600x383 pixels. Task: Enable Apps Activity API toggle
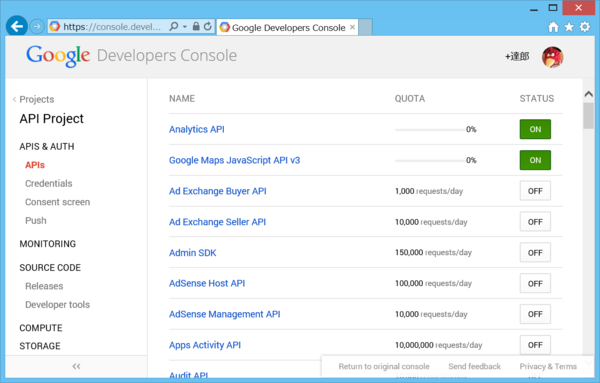point(535,345)
